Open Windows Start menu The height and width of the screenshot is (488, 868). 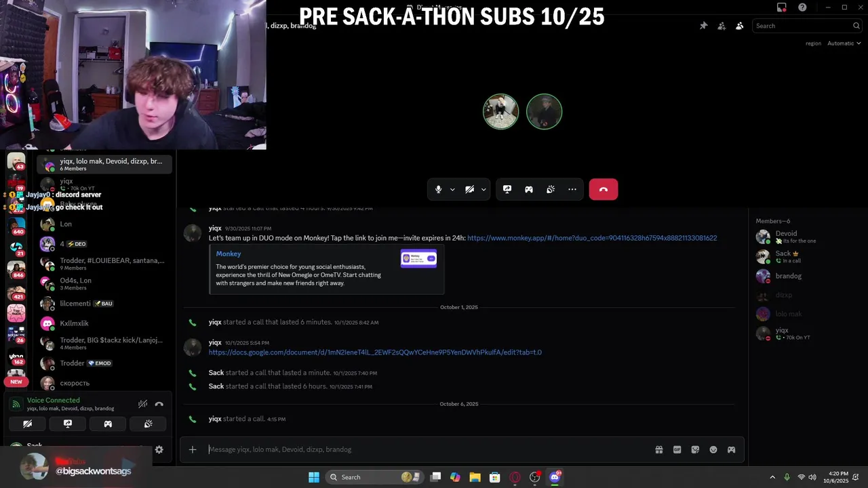[x=314, y=477]
